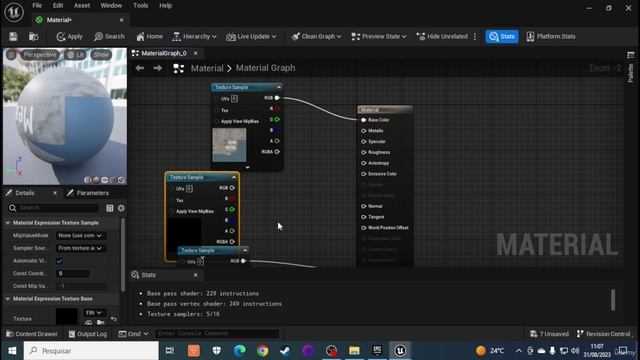Image resolution: width=640 pixels, height=360 pixels.
Task: Collapse Material Expression Texture Sample section
Action: (x=8, y=223)
